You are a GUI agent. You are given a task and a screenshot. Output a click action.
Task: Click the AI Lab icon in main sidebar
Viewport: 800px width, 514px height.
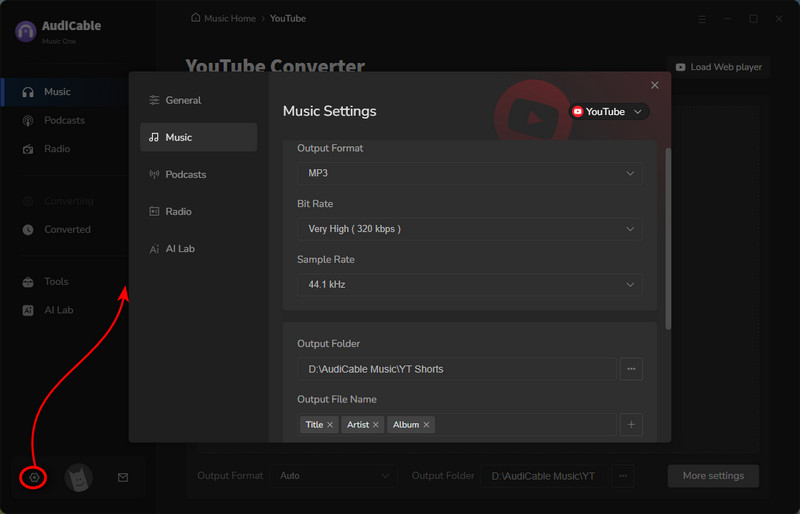pyautogui.click(x=28, y=310)
